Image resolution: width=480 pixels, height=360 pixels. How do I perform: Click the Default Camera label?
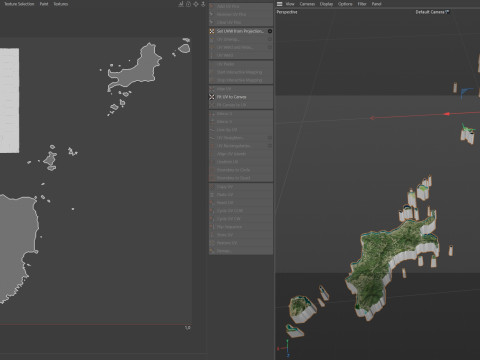[x=432, y=12]
